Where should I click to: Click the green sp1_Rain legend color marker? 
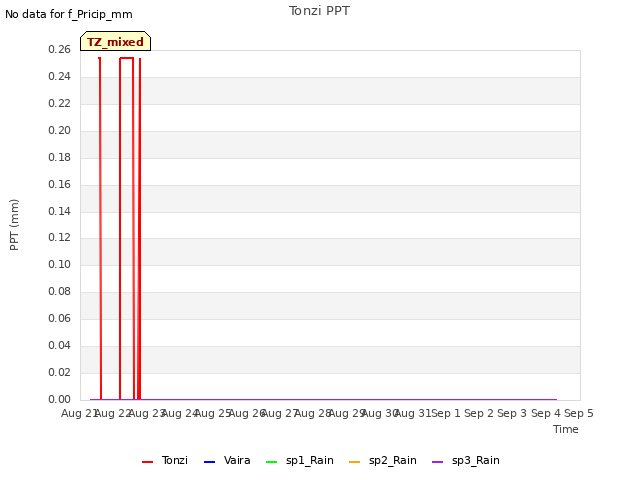(x=271, y=462)
